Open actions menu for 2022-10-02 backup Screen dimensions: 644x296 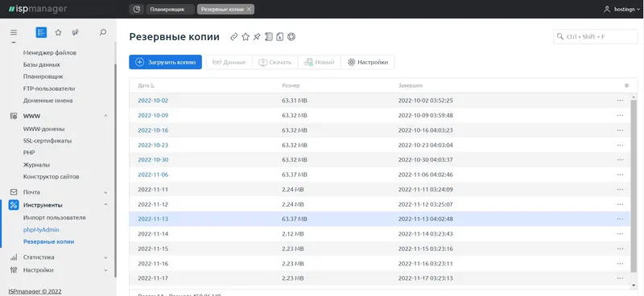coord(620,101)
